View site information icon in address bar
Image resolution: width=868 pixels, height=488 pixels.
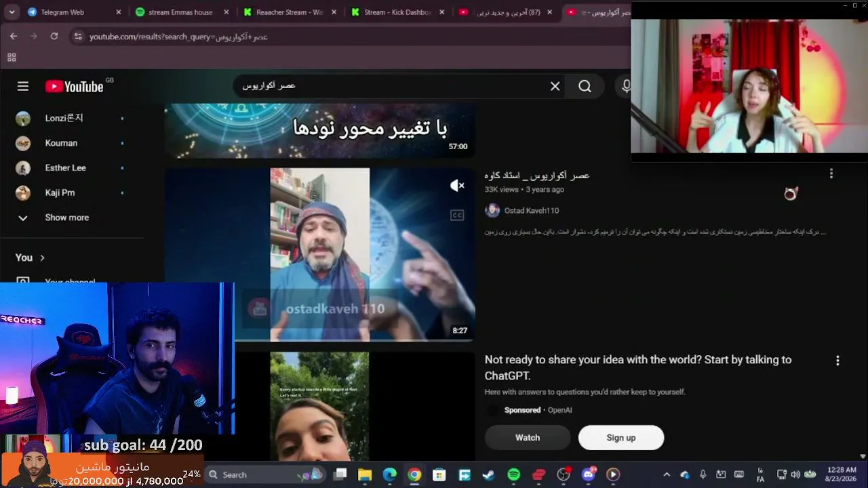[78, 37]
